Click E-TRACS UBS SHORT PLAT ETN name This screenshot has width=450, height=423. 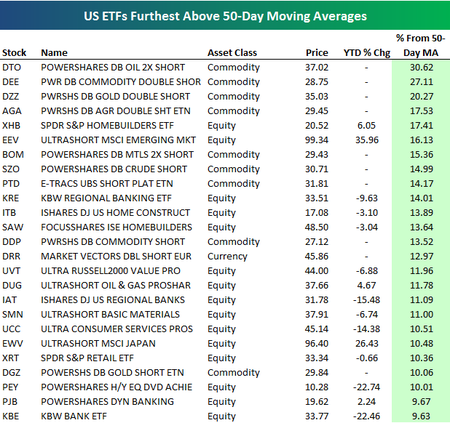pyautogui.click(x=107, y=183)
